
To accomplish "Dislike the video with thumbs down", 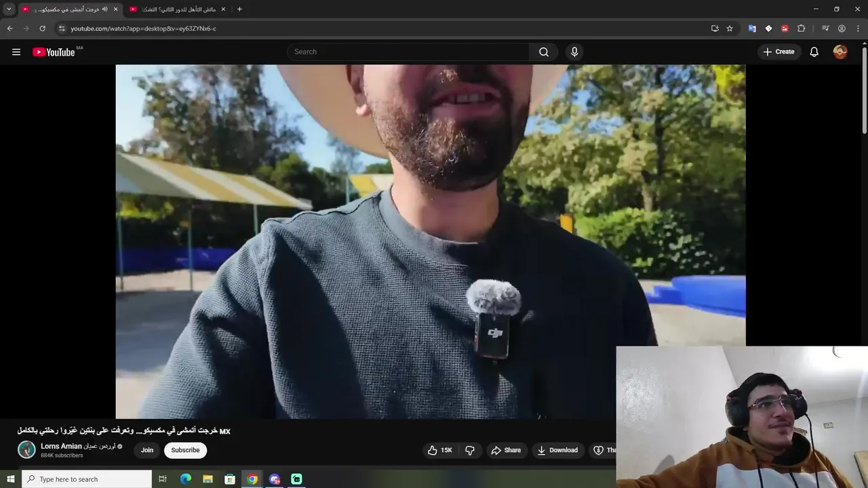I will tap(470, 450).
